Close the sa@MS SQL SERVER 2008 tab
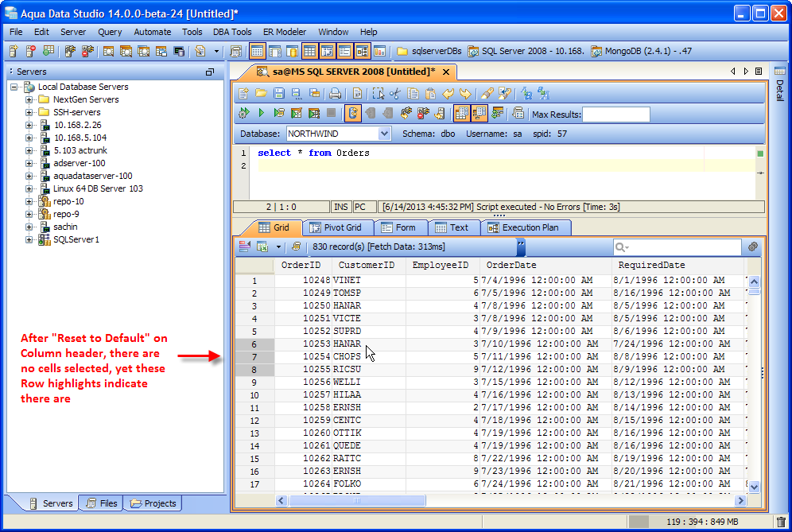 coord(446,72)
